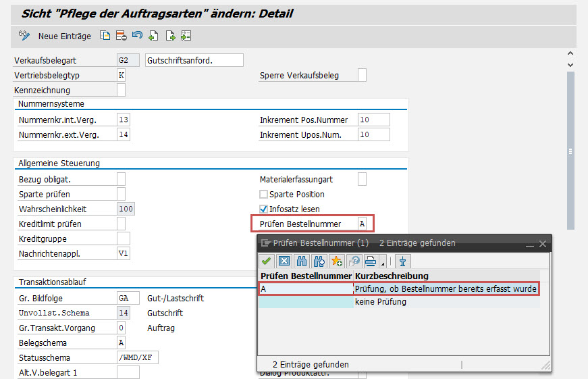Image resolution: width=588 pixels, height=379 pixels.
Task: Click the Wahrscheinlichkeit field showing 100
Action: coord(126,209)
